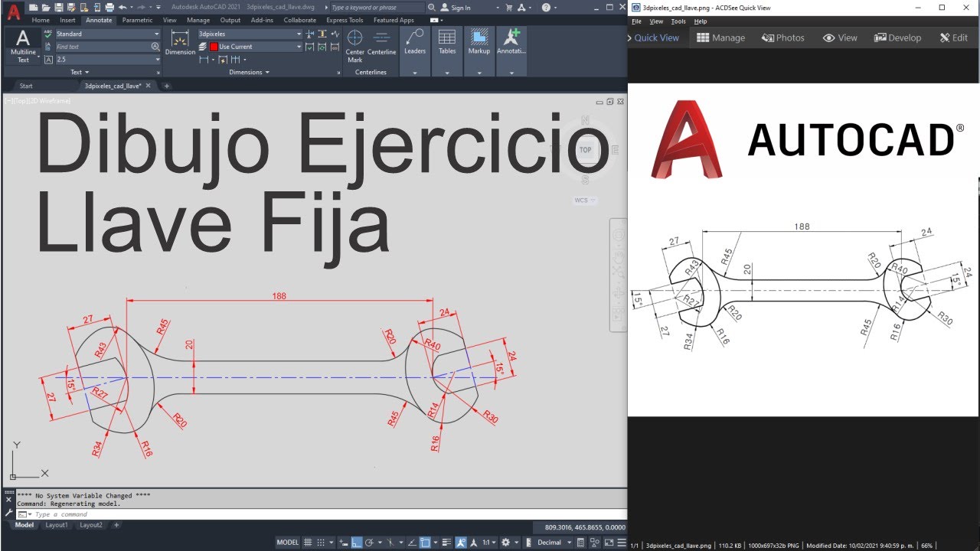Switch ACDSee to Develop mode
Screen dimensions: 980x551
(x=897, y=37)
